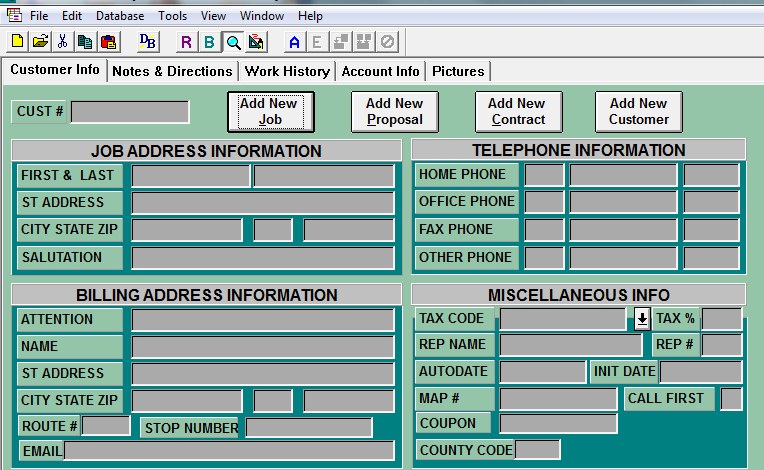764x470 pixels.
Task: Switch to the Work History tab
Action: pos(287,71)
